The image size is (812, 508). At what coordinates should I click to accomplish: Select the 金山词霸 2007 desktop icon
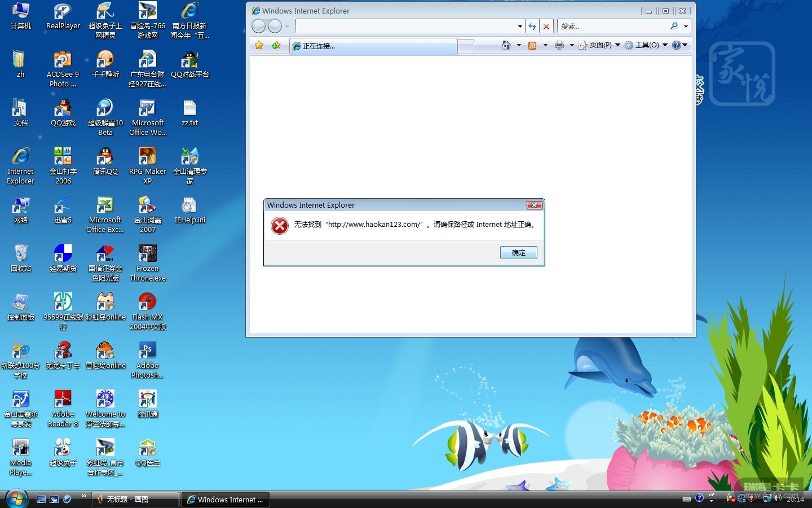tap(148, 214)
